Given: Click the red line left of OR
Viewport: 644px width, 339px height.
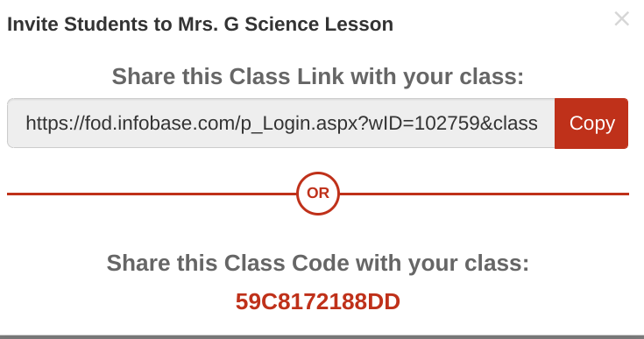Looking at the screenshot, I should click(x=152, y=194).
